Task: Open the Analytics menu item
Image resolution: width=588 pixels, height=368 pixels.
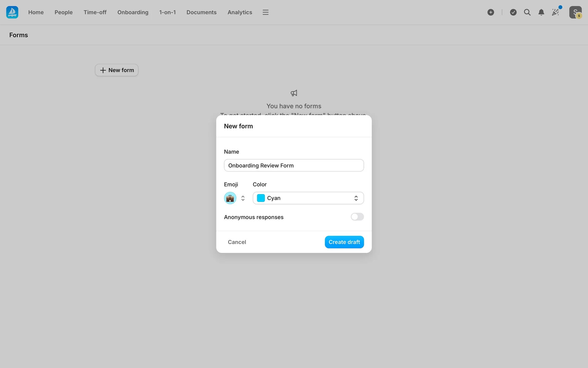Action: (239, 12)
